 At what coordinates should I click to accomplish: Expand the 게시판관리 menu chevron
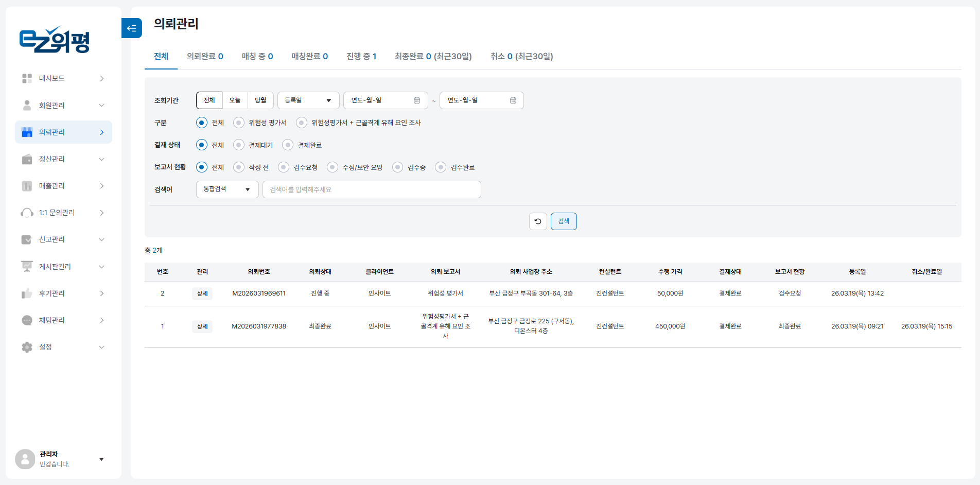point(101,267)
